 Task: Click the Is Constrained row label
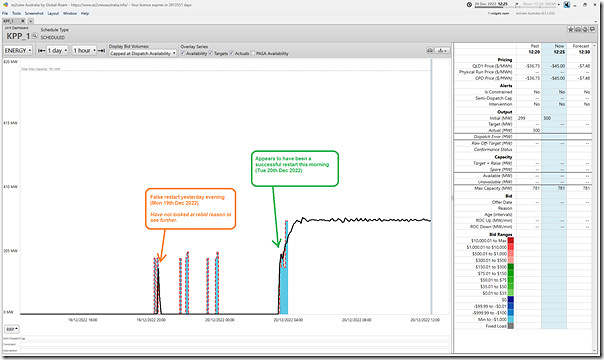tap(498, 92)
